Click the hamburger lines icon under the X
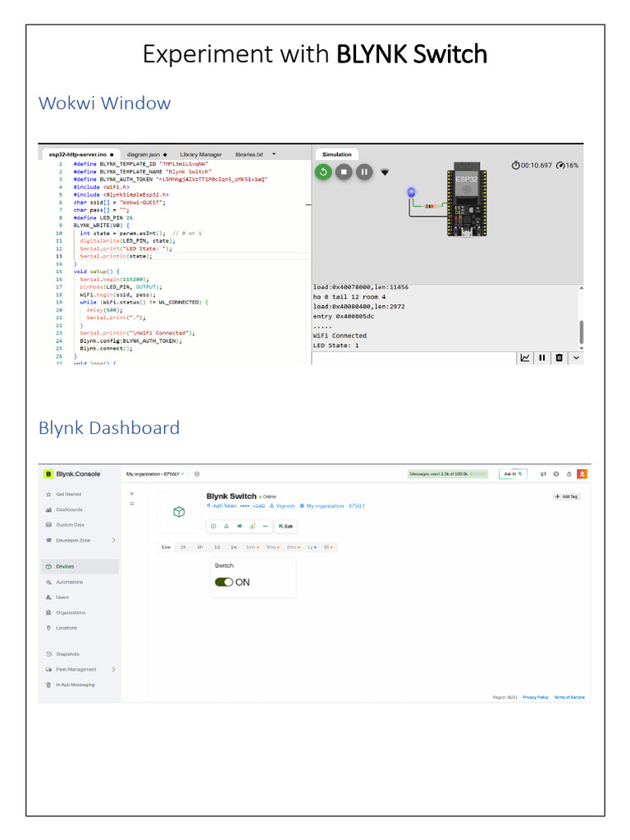This screenshot has width=630, height=840. pyautogui.click(x=132, y=504)
